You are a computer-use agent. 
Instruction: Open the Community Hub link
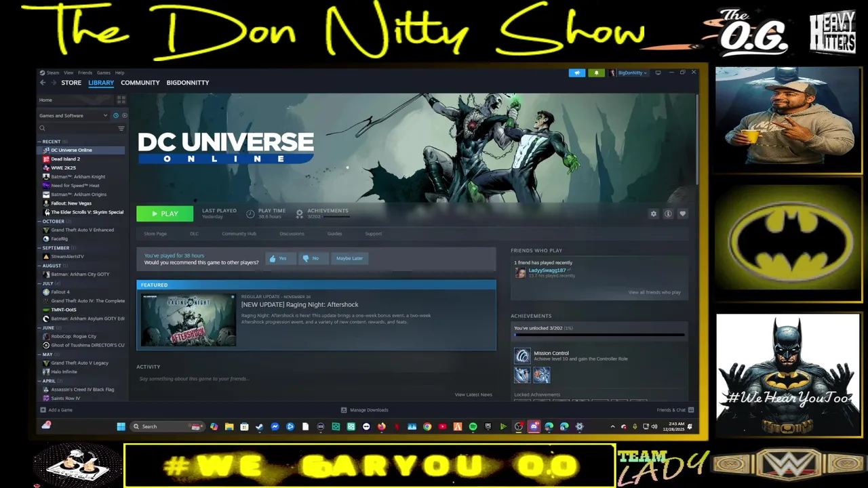click(x=239, y=234)
